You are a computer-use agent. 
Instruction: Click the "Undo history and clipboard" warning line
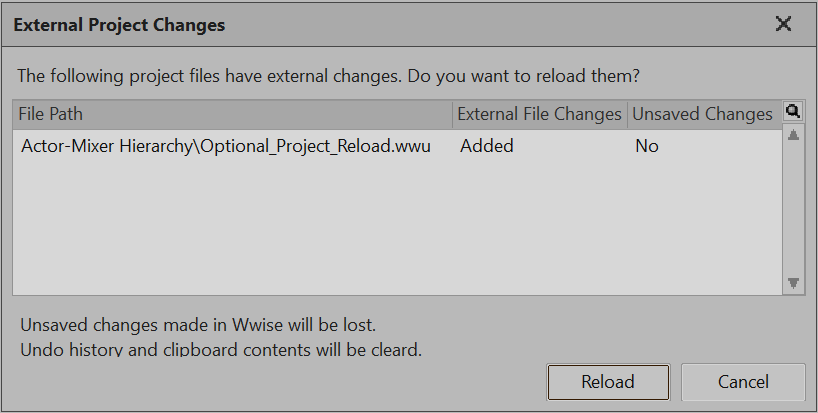221,350
